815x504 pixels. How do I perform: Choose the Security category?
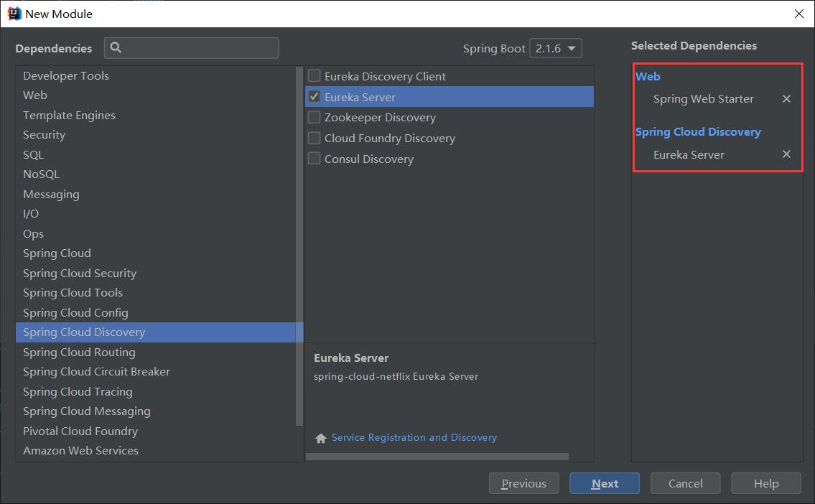point(156,135)
